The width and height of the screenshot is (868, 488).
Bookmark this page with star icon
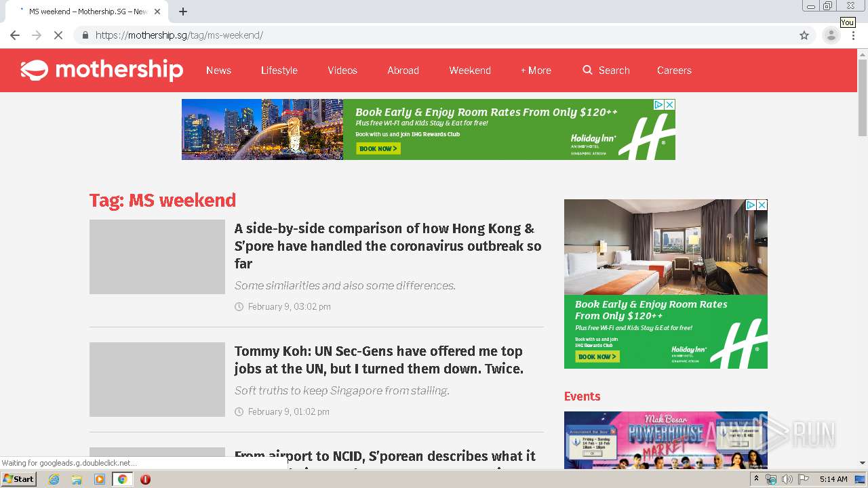(x=804, y=35)
